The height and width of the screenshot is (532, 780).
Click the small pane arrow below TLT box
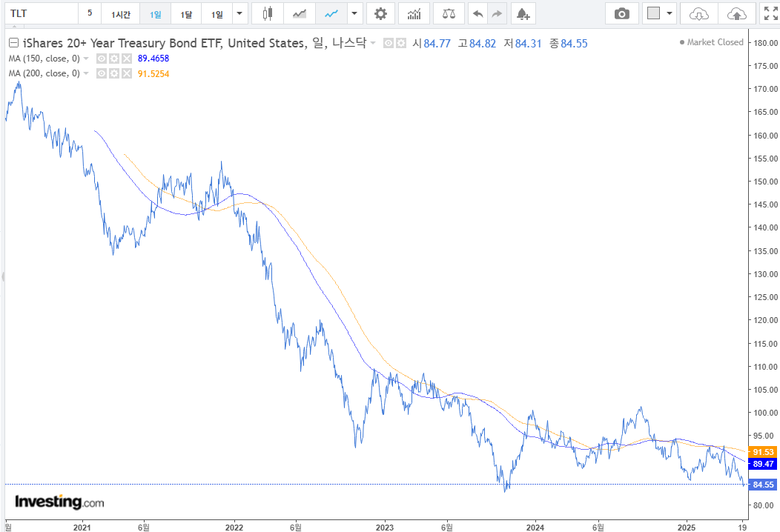point(14,27)
